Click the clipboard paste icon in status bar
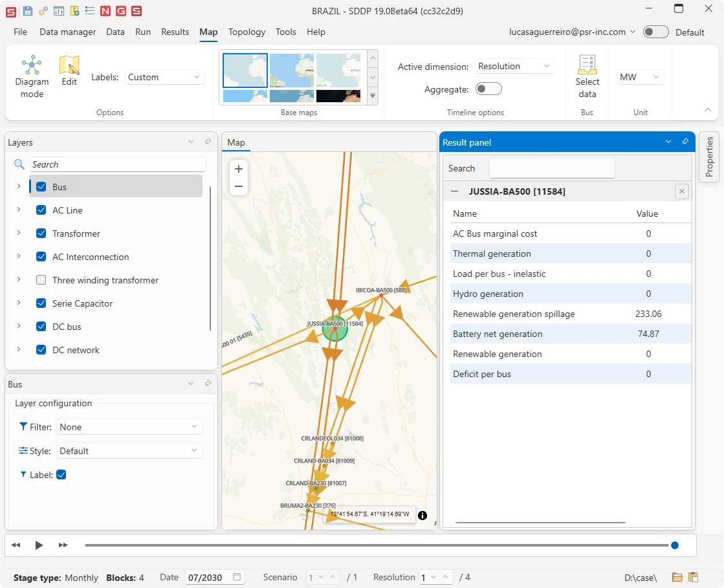 [693, 577]
